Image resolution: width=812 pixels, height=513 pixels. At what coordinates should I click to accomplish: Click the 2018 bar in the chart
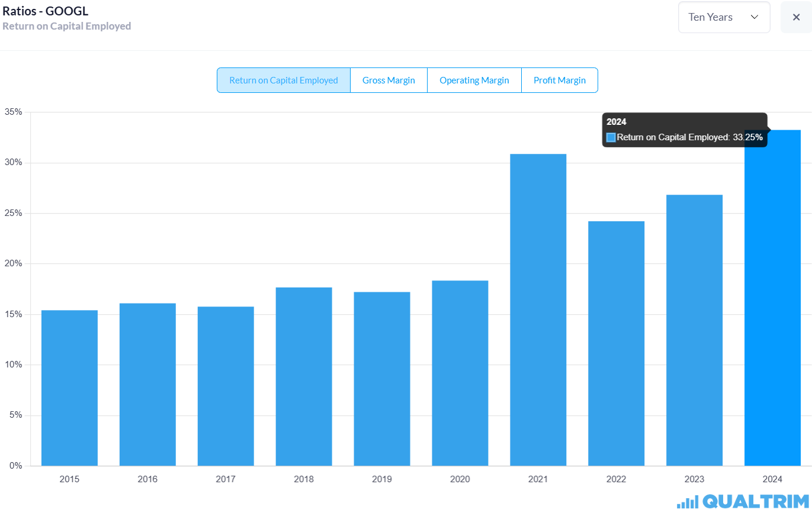coord(304,376)
